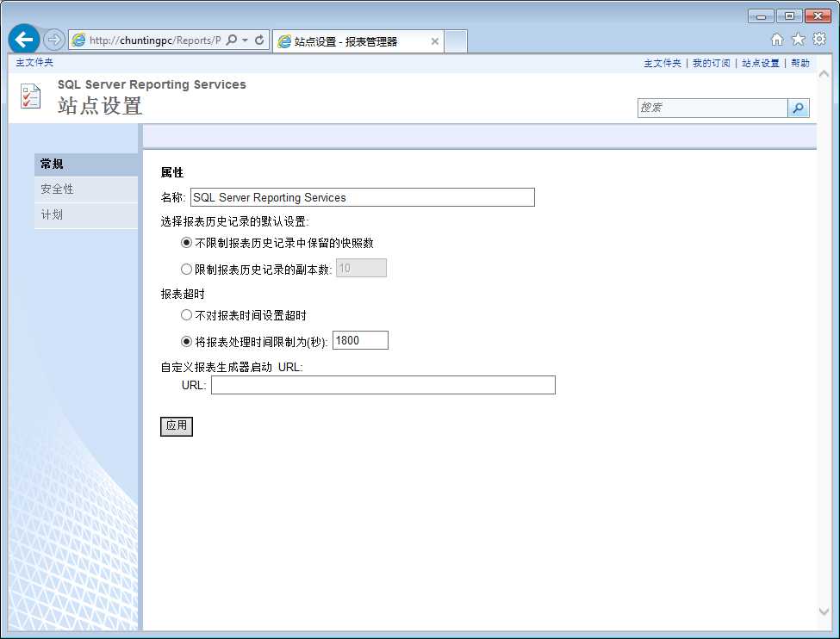840x639 pixels.
Task: Click the IE page icon in address bar
Action: click(x=78, y=40)
